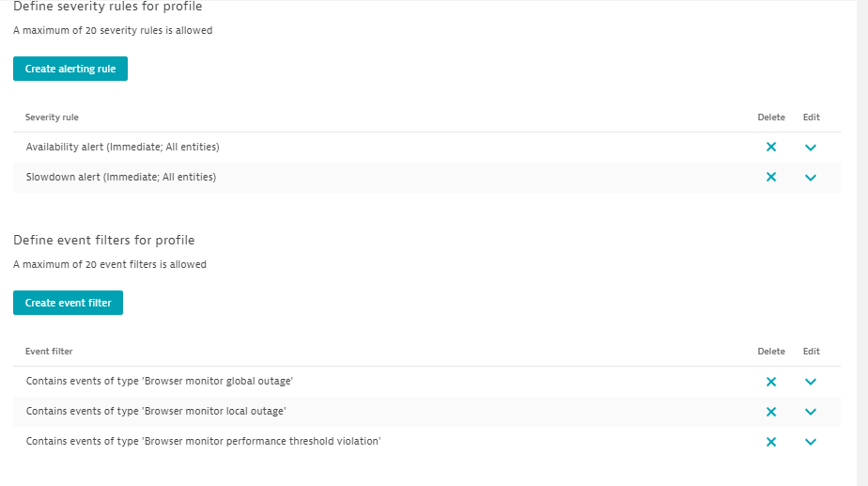Image resolution: width=868 pixels, height=486 pixels.
Task: Expand edit options for Availability alert rule
Action: point(811,148)
